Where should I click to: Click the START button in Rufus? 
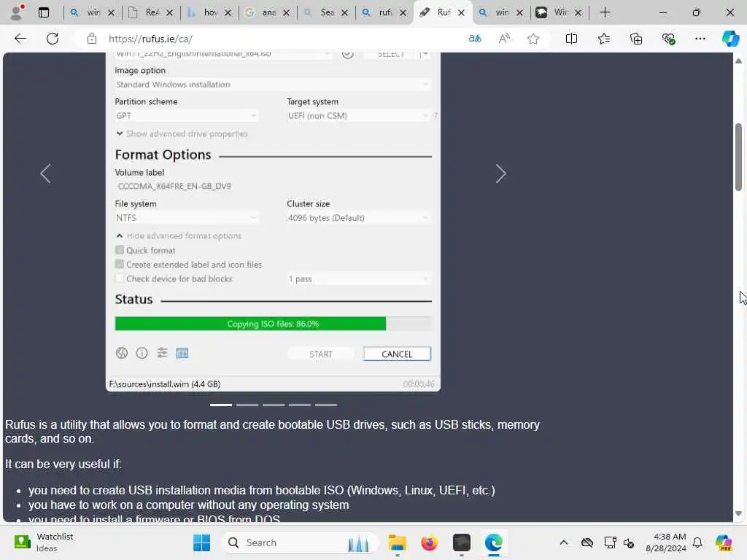(x=321, y=354)
